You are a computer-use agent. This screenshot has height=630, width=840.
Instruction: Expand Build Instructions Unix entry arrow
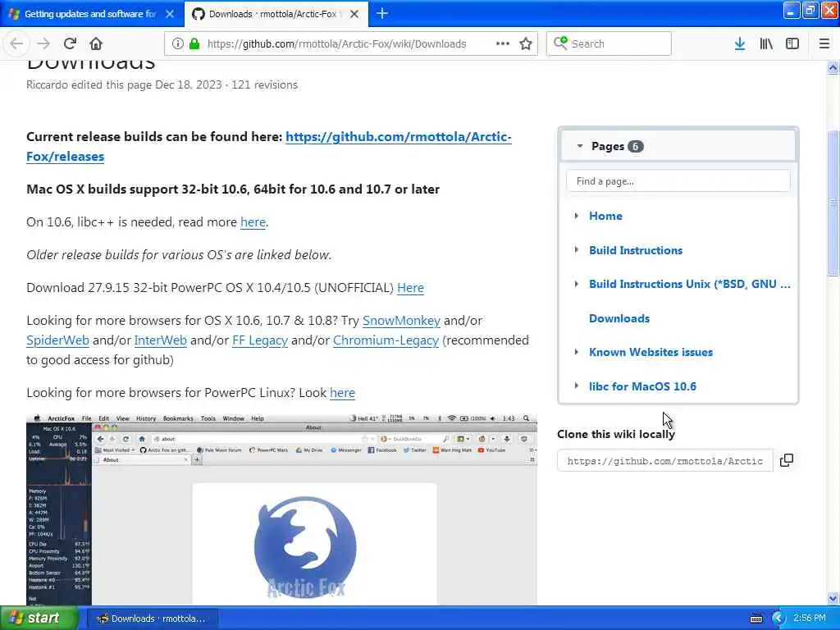point(577,284)
